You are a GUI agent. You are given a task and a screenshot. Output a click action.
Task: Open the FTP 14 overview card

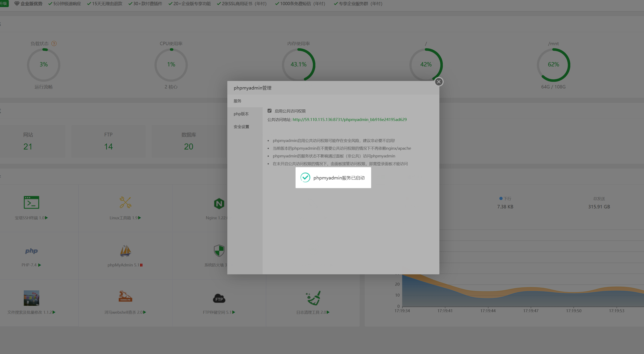click(x=108, y=141)
